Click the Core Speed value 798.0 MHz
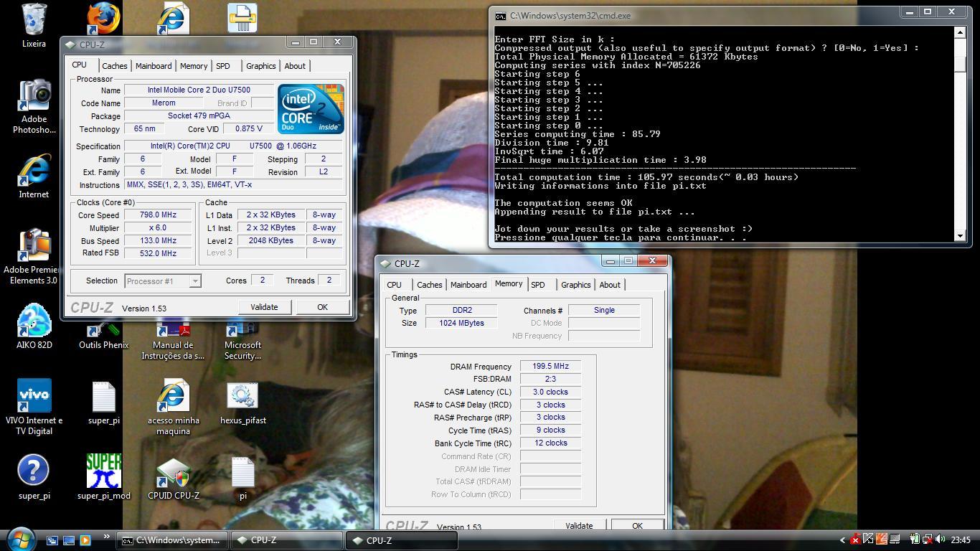The width and height of the screenshot is (980, 551). 158,215
